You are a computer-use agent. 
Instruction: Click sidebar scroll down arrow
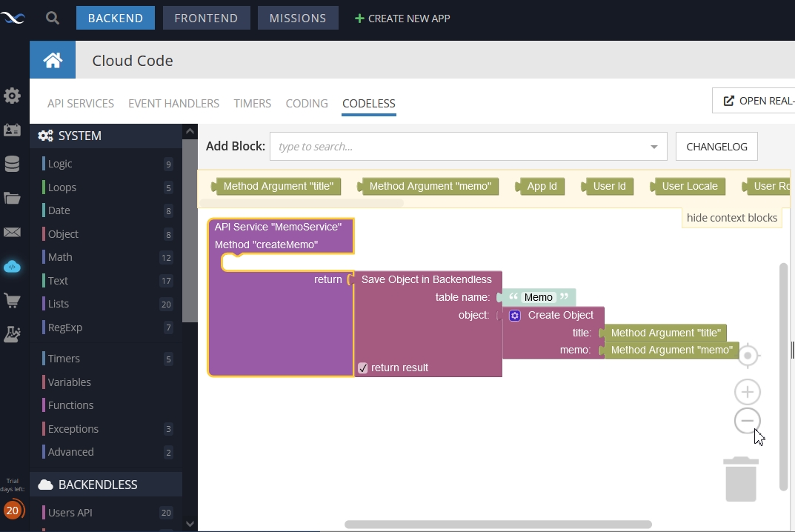coord(190,524)
